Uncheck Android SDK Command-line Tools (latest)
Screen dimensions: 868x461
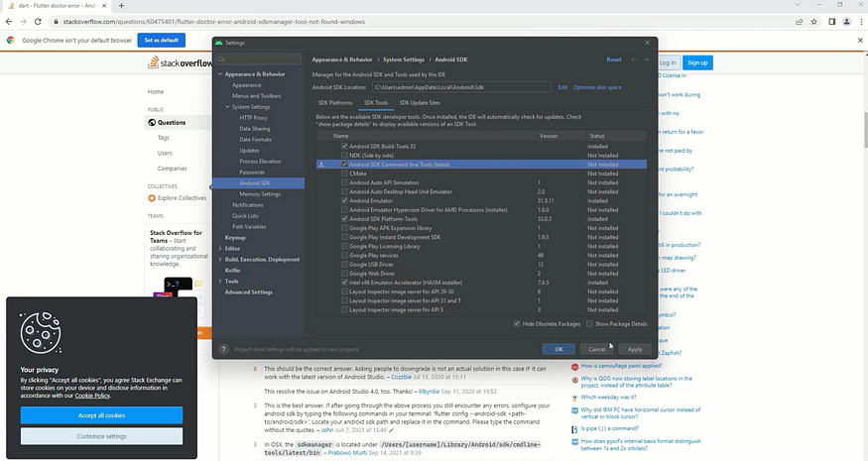click(x=345, y=165)
